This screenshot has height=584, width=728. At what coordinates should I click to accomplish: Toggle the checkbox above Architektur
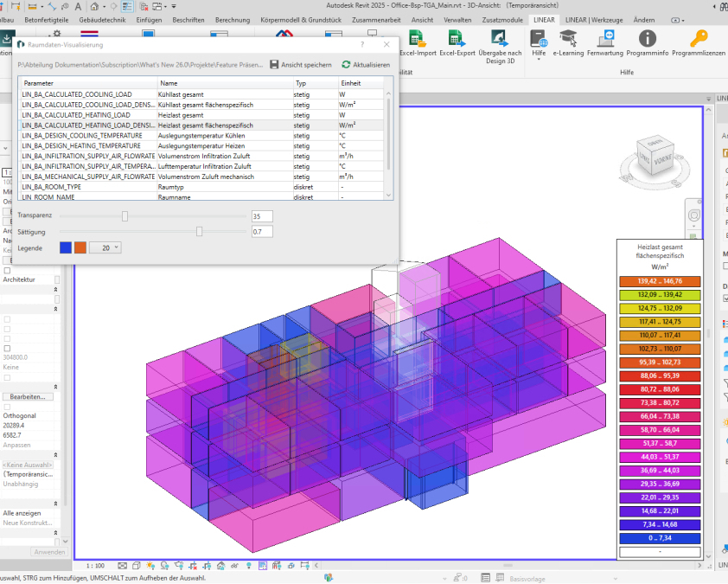pyautogui.click(x=7, y=271)
